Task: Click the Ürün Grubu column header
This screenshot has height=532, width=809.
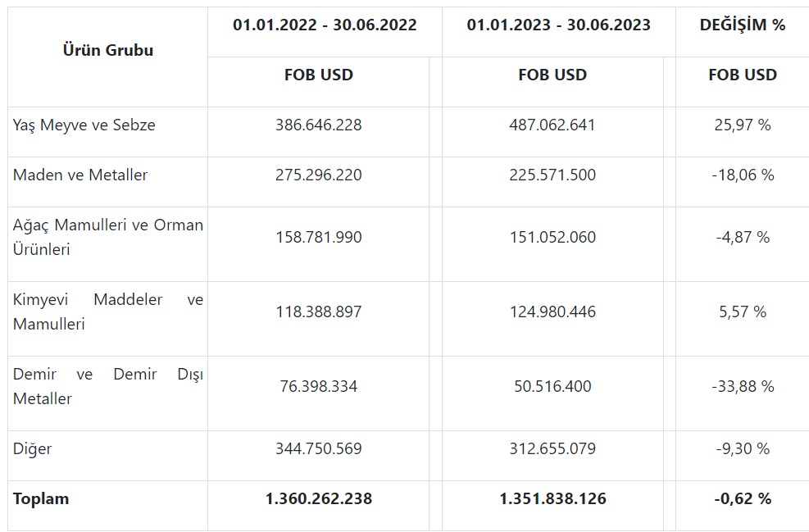Action: (x=108, y=50)
